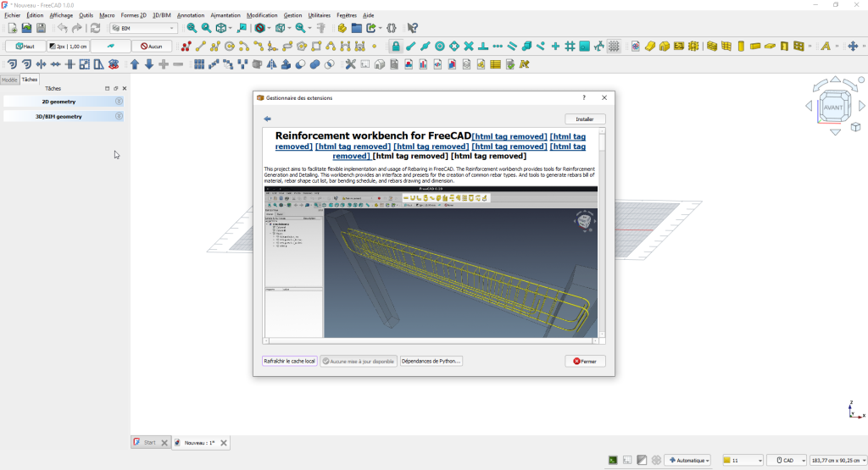Viewport: 868px width, 470px height.
Task: Select the Array grid tool
Action: [x=199, y=64]
